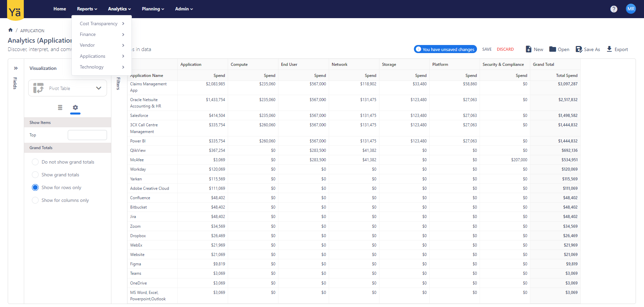Click the SAVE button
Viewport: 644px width, 307px height.
(487, 49)
